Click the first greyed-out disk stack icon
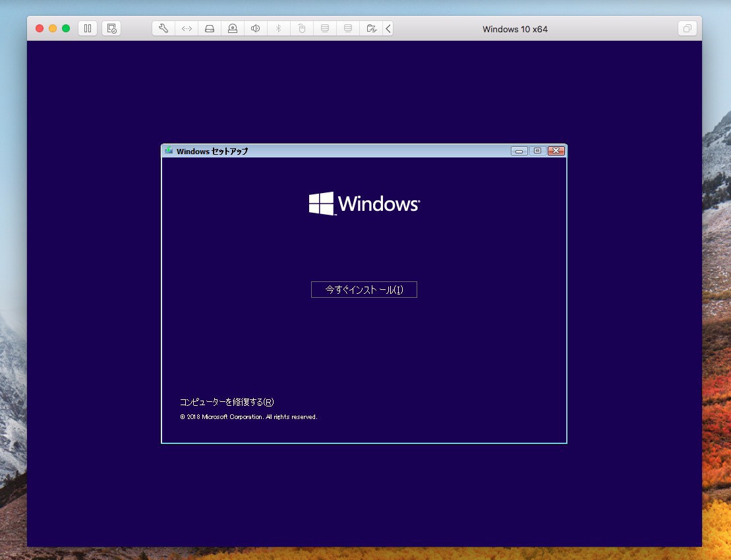This screenshot has height=560, width=731. (325, 28)
